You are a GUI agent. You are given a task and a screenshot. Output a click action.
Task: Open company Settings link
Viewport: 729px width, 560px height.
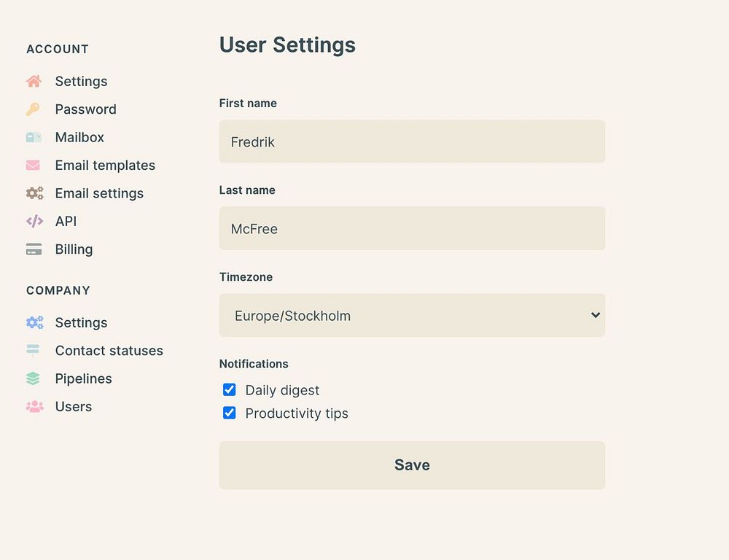pyautogui.click(x=81, y=322)
